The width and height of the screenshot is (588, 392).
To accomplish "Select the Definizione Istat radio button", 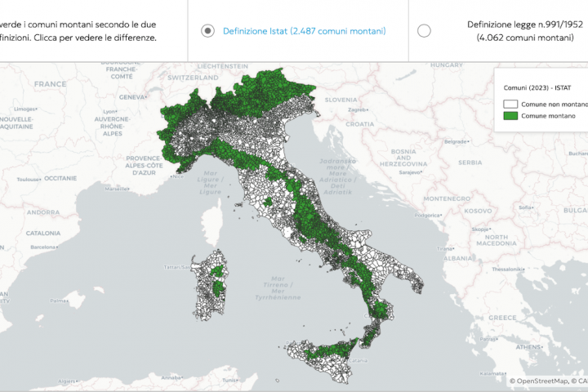I will [208, 31].
